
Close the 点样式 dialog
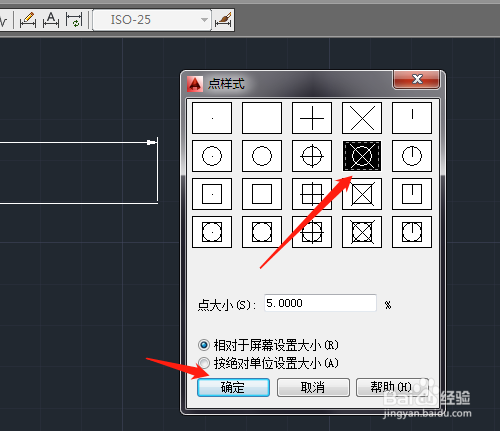coord(417,79)
